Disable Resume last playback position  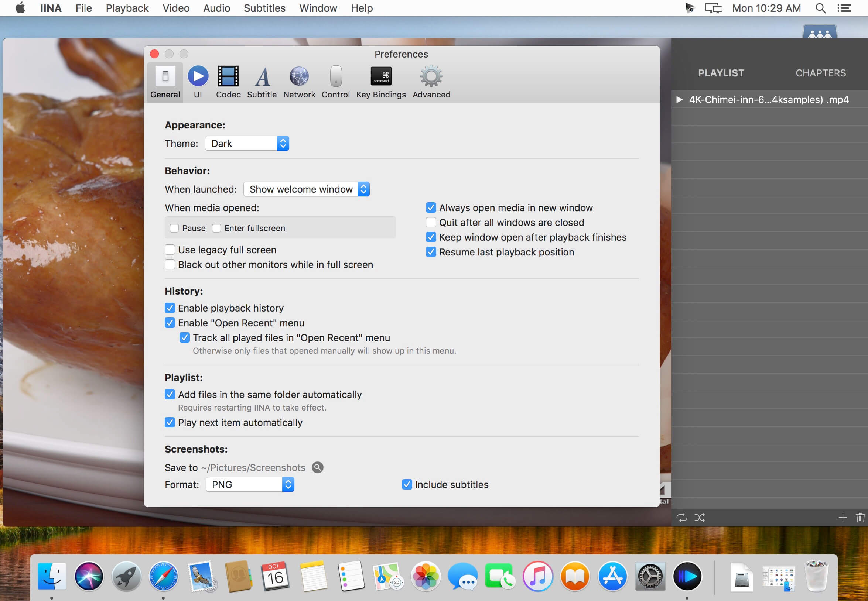click(431, 252)
